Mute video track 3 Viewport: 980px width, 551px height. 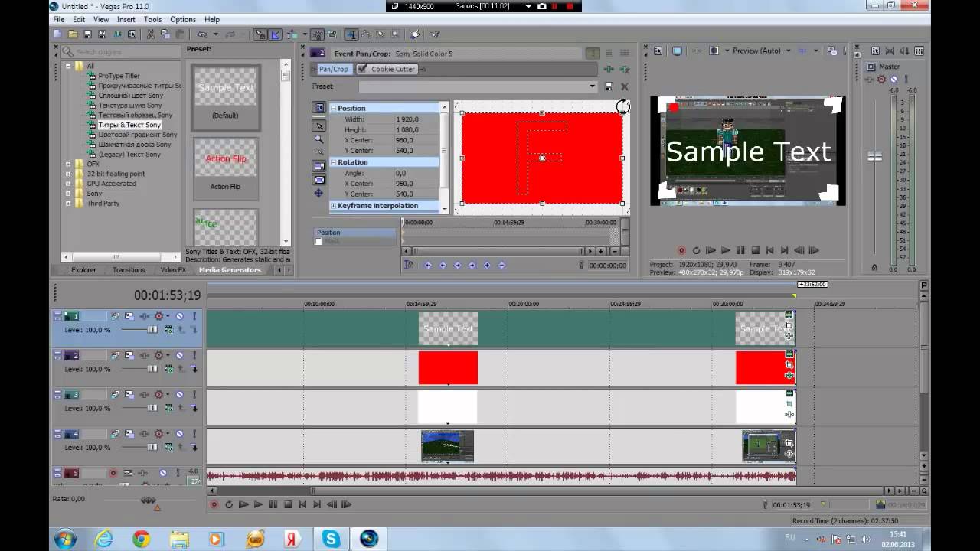(x=180, y=395)
